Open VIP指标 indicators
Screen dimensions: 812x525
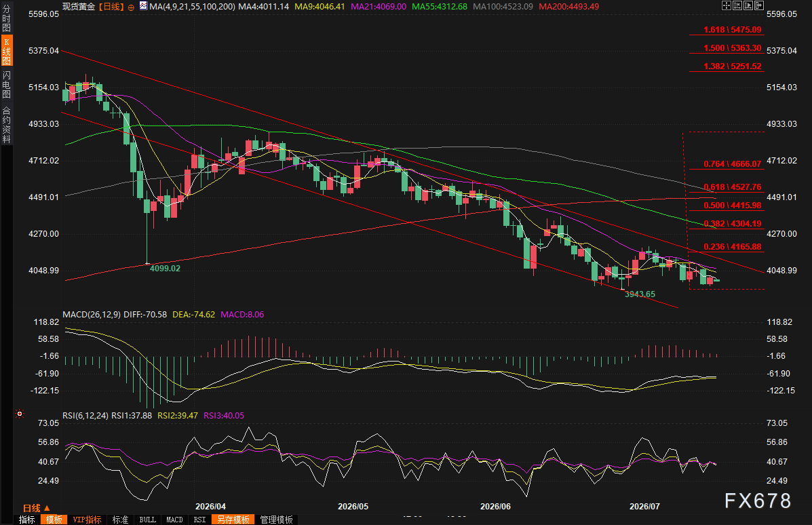(x=87, y=520)
